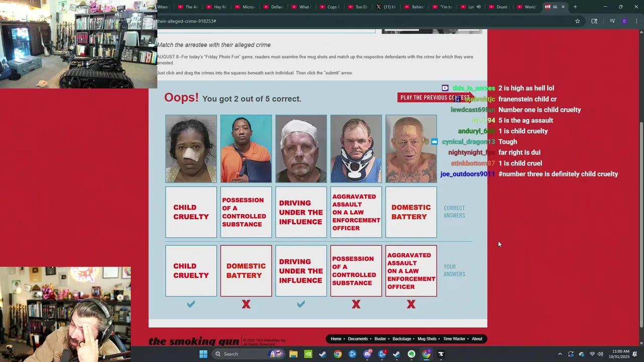Open the Time Waster footer link
The height and width of the screenshot is (362, 644).
tap(454, 339)
